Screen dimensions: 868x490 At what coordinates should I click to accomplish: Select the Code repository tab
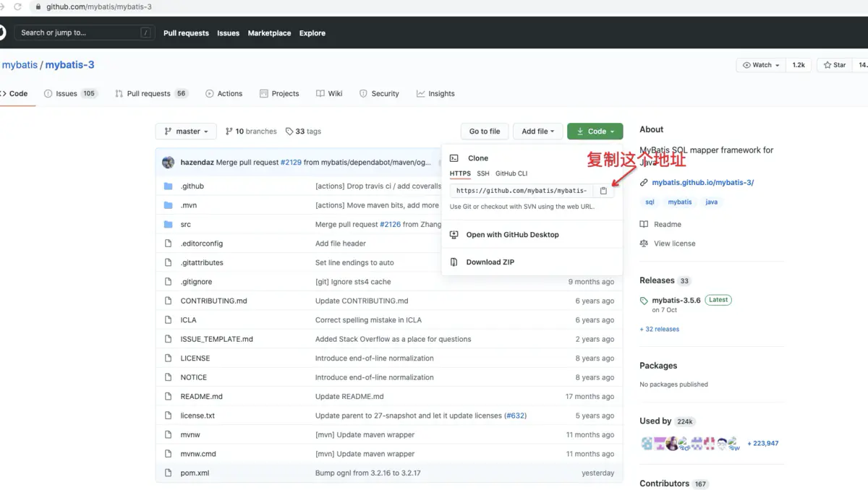tap(14, 94)
